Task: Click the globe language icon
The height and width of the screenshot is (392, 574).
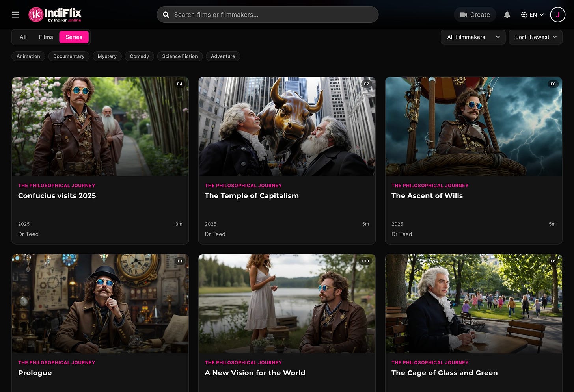Action: 524,15
